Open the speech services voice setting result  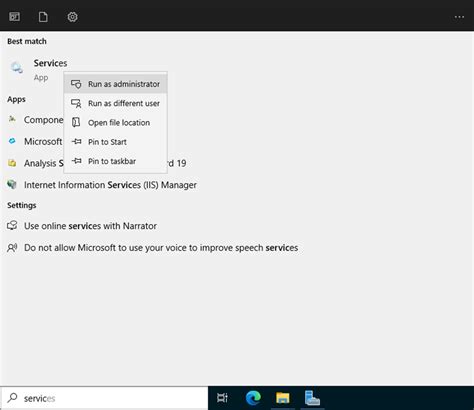[x=153, y=248]
